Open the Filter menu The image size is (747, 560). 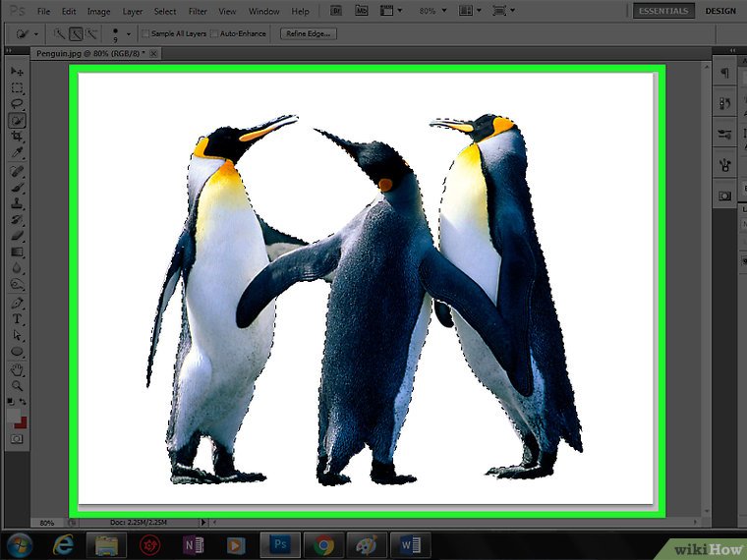[197, 12]
